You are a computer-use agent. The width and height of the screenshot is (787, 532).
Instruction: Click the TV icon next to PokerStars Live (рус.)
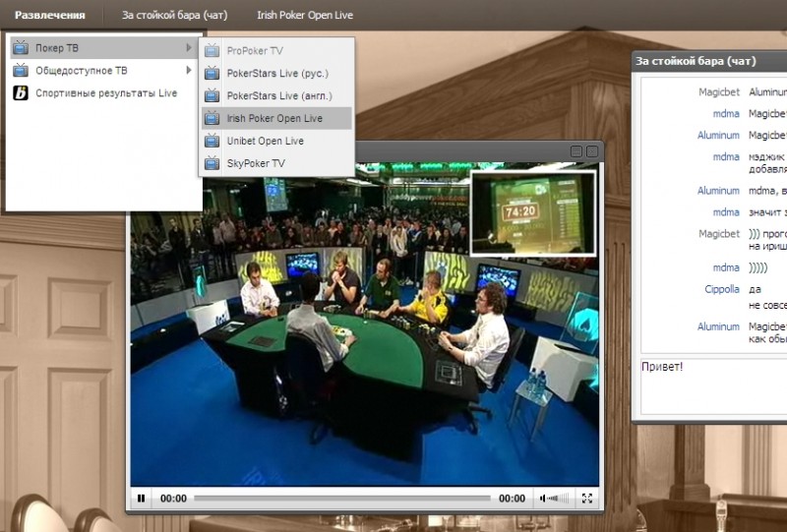212,73
